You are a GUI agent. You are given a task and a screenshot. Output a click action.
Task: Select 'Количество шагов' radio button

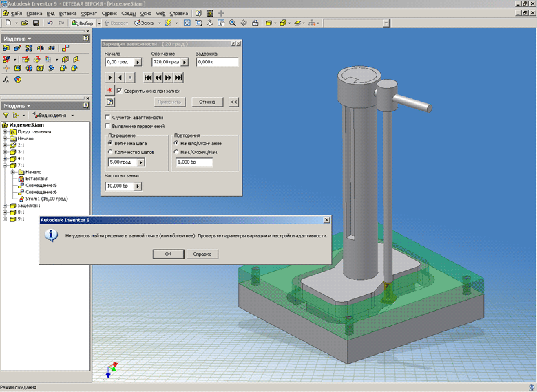(x=110, y=152)
